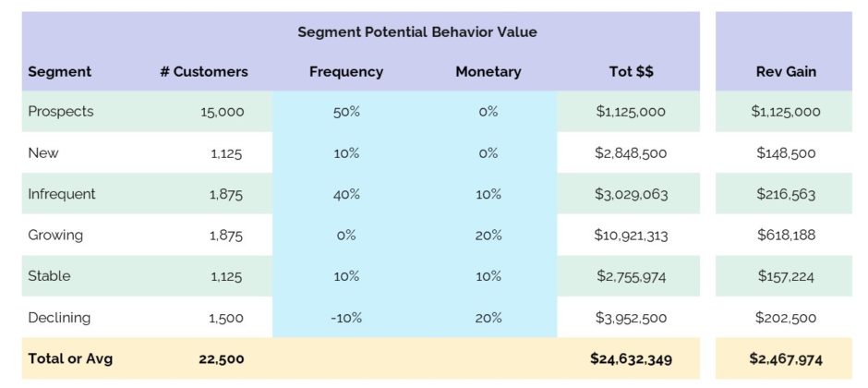The image size is (868, 388).
Task: Select the Growing monetary cell showing 20%
Action: point(488,236)
